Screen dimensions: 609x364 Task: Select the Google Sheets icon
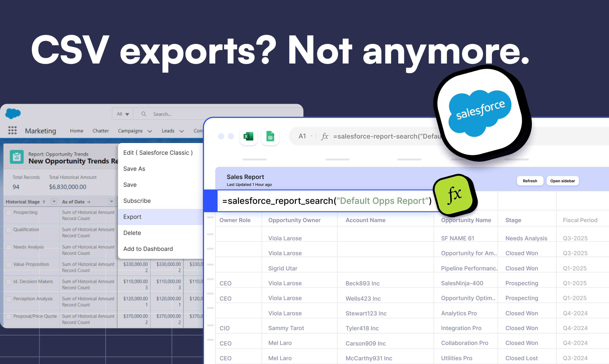(x=270, y=136)
